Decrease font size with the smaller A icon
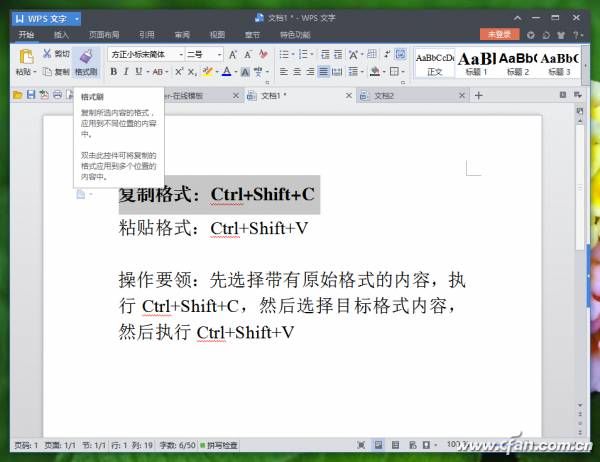The height and width of the screenshot is (462, 600). pyautogui.click(x=248, y=55)
